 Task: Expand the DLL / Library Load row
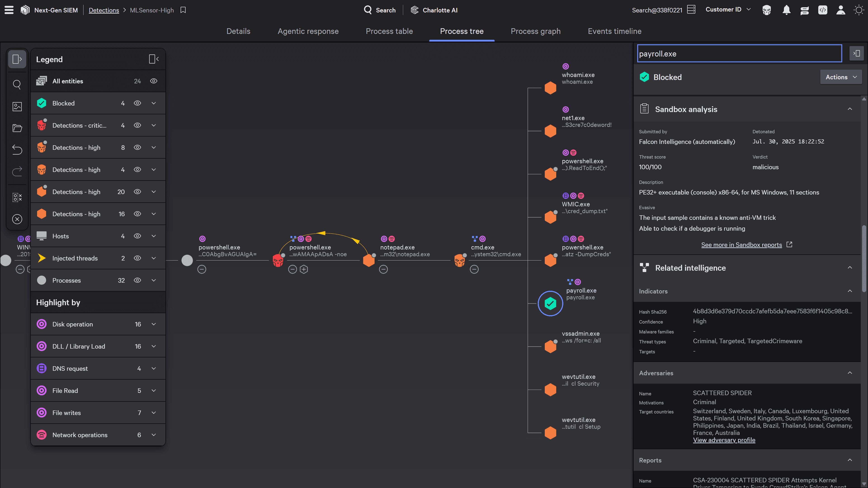pos(154,347)
